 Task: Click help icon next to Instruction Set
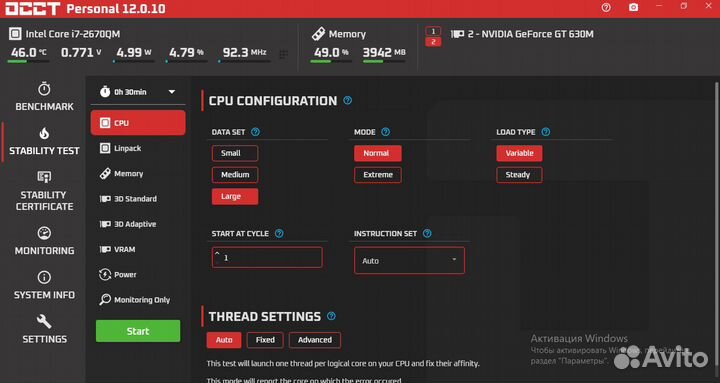[x=427, y=233]
